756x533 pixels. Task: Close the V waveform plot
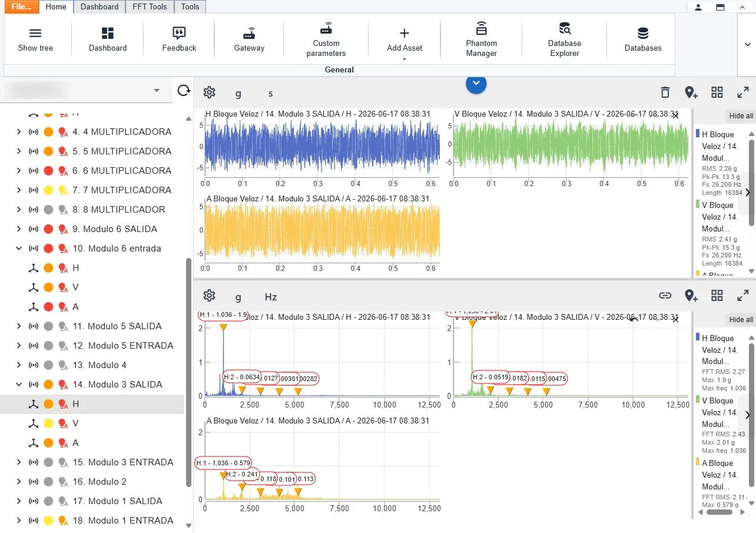(675, 115)
